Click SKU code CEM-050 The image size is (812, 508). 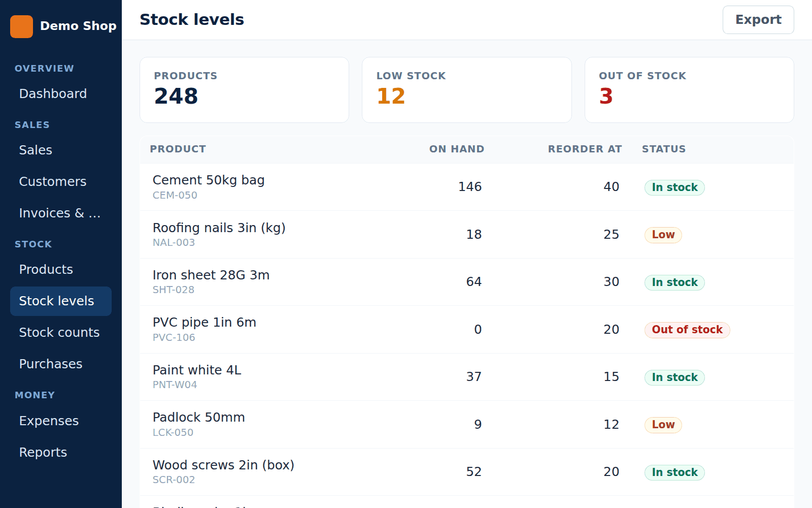(175, 195)
